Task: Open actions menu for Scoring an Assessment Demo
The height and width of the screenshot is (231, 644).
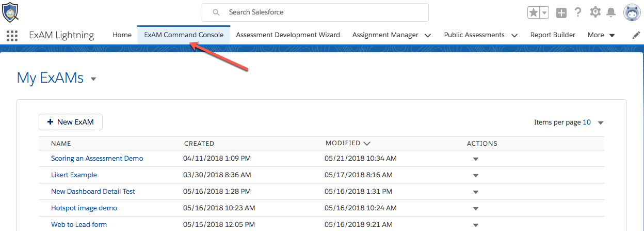Action: click(476, 159)
